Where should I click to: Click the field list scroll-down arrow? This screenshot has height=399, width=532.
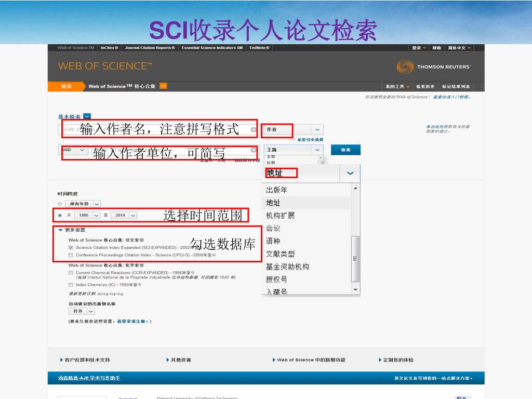tap(355, 289)
